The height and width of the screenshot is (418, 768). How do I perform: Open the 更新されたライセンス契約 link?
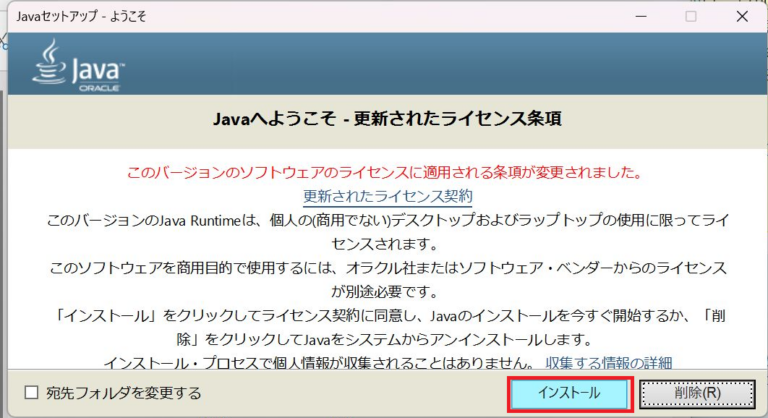point(387,197)
